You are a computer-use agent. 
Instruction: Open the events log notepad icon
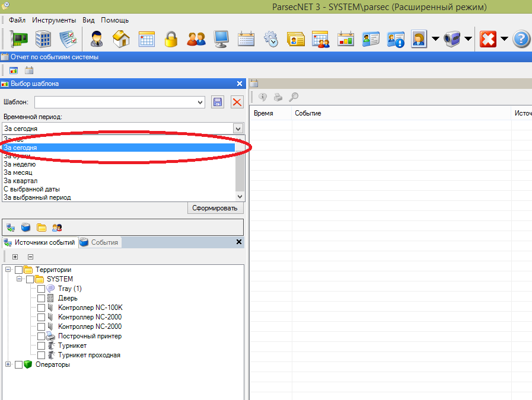pyautogui.click(x=246, y=39)
